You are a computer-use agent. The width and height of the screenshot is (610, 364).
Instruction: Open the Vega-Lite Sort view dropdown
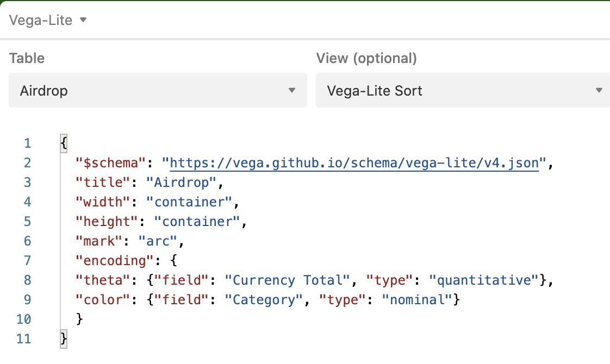(x=462, y=90)
